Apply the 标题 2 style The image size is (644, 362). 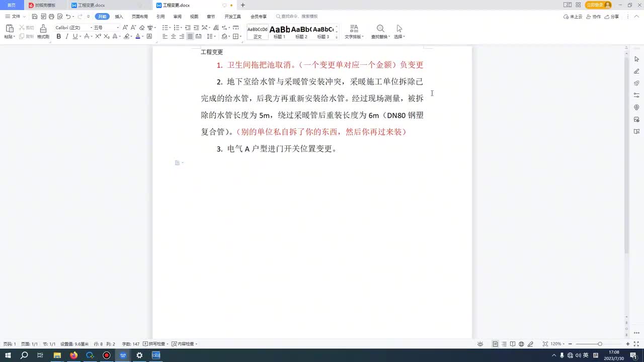click(301, 32)
